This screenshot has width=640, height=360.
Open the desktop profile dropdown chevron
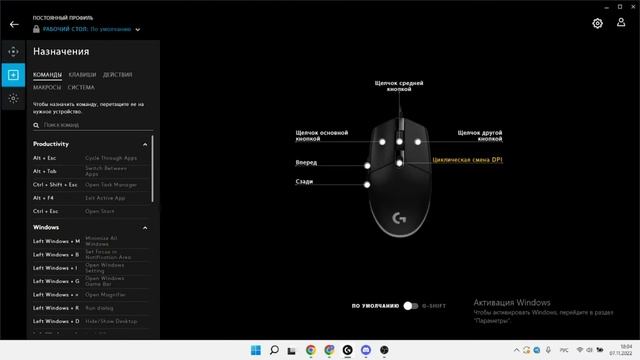coord(138,29)
